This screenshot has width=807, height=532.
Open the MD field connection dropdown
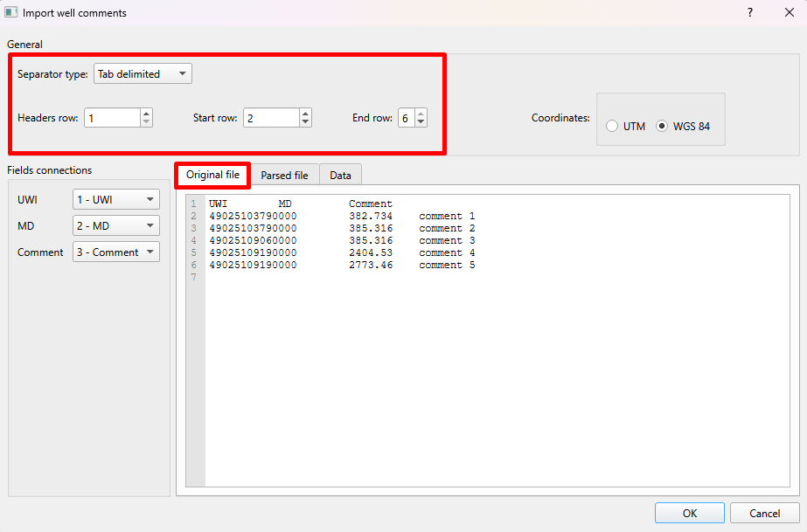click(115, 225)
